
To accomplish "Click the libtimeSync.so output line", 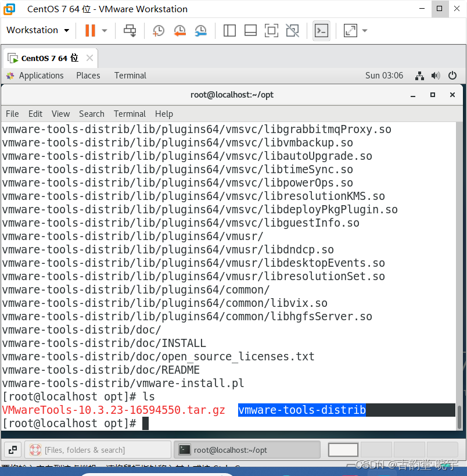I will (x=177, y=169).
